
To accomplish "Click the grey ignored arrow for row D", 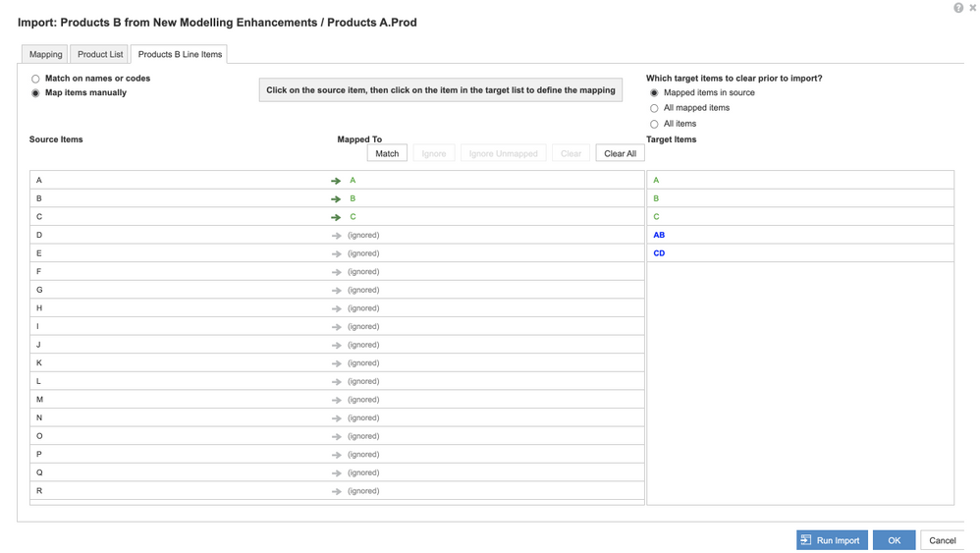I will pyautogui.click(x=337, y=236).
